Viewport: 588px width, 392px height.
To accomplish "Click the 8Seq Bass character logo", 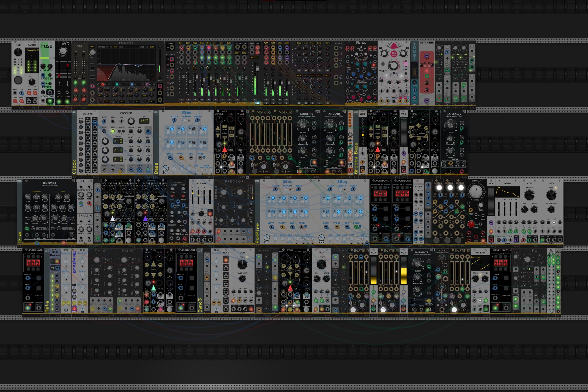I will [x=165, y=169].
